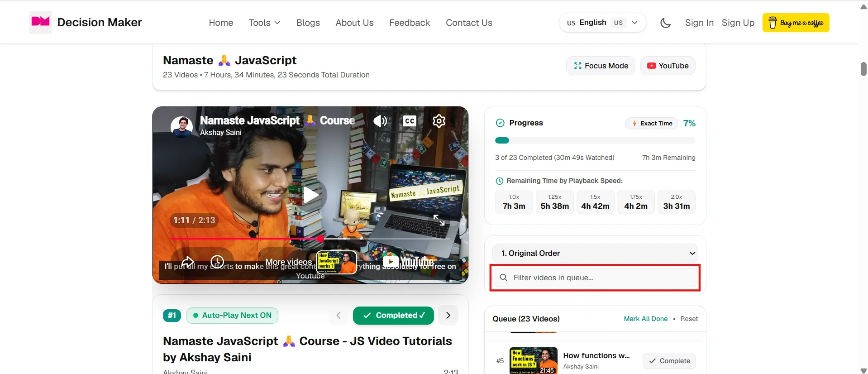
Task: Enter fullscreen with the expand arrows icon
Action: coord(439,220)
